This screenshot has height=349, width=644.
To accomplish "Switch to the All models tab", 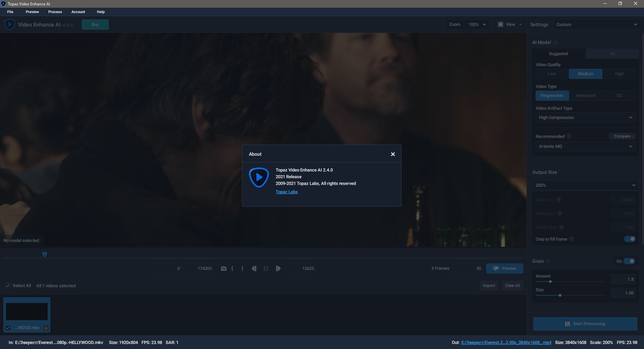I will [612, 54].
